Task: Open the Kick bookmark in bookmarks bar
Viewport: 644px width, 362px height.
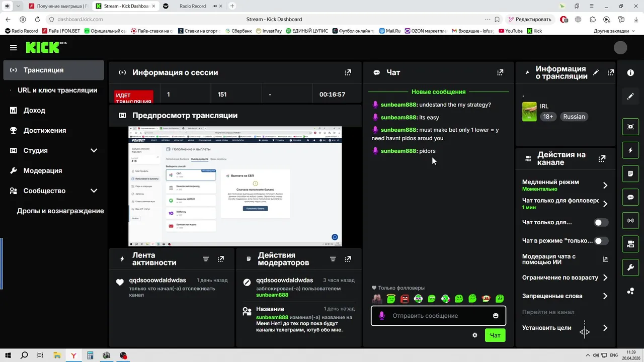Action: point(534,31)
